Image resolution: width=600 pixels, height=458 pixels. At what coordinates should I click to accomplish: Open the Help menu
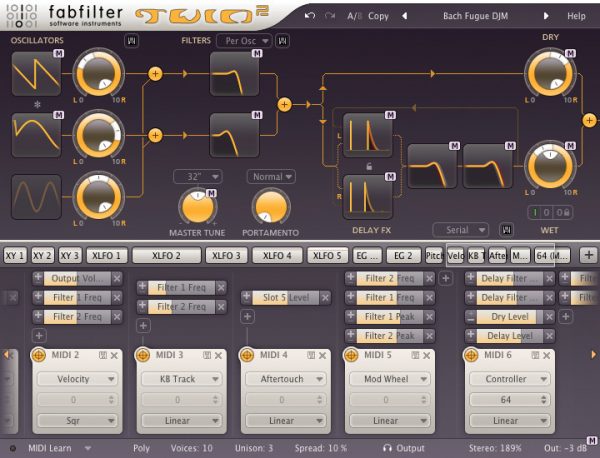(x=577, y=16)
